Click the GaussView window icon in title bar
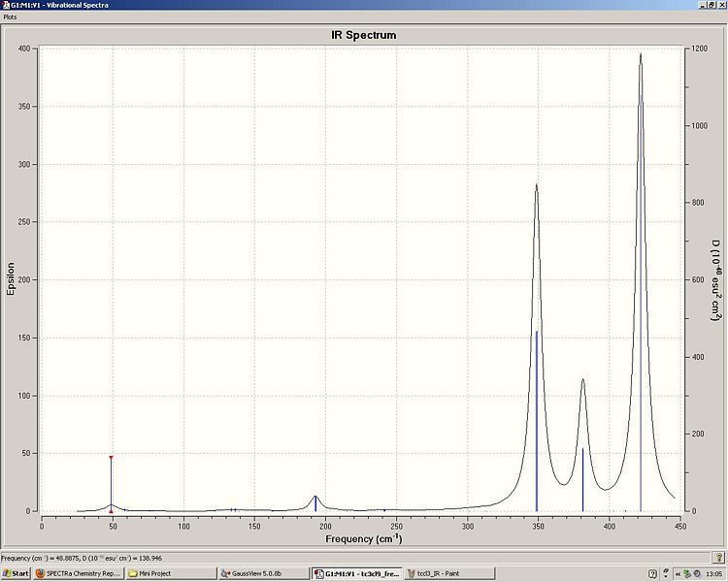 coord(5,5)
